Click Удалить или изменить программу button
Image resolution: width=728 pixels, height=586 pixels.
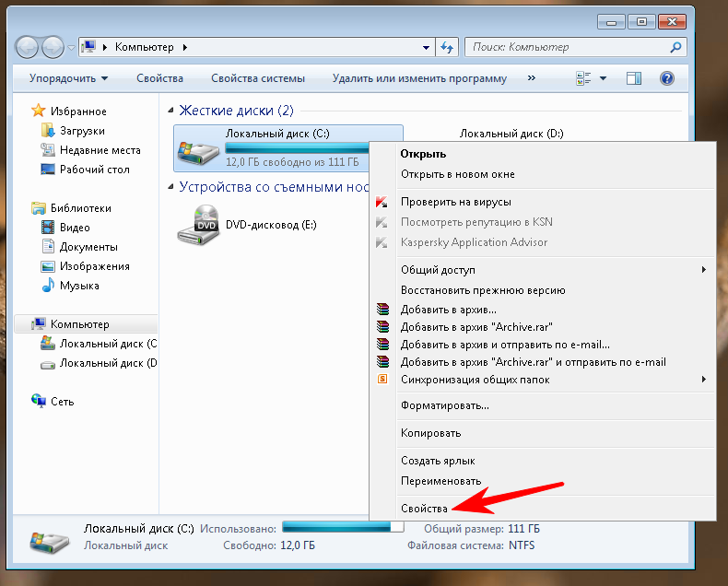(x=419, y=78)
